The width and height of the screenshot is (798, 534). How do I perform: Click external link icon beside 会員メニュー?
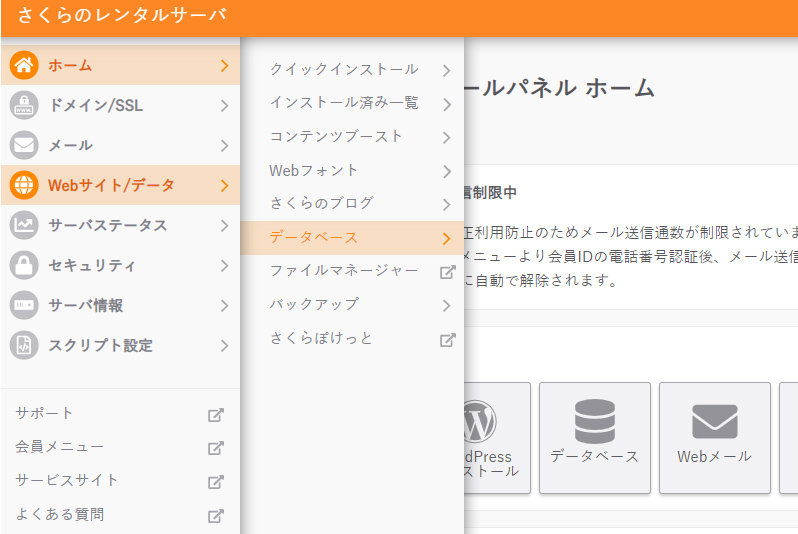click(x=216, y=448)
